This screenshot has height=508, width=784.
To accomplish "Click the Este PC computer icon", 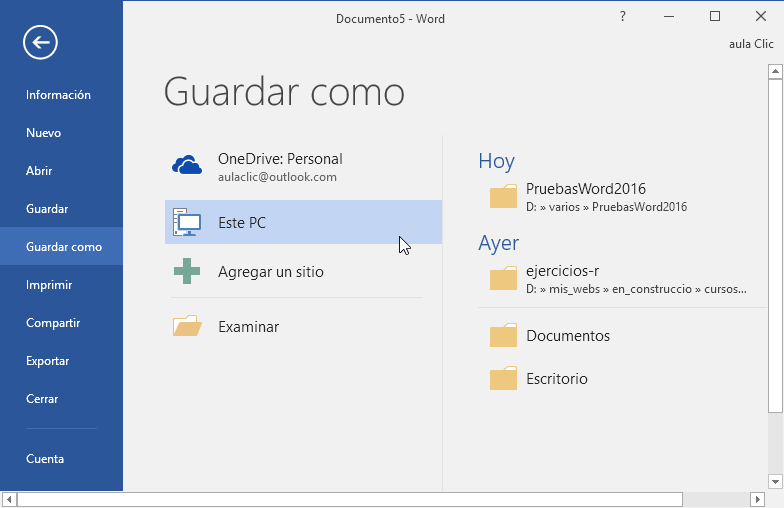I will pyautogui.click(x=187, y=222).
